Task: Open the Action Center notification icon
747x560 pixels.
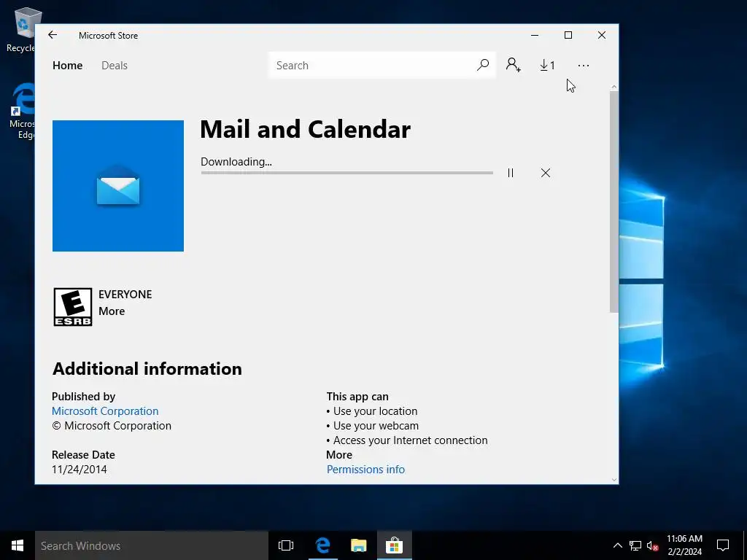Action: click(x=723, y=545)
